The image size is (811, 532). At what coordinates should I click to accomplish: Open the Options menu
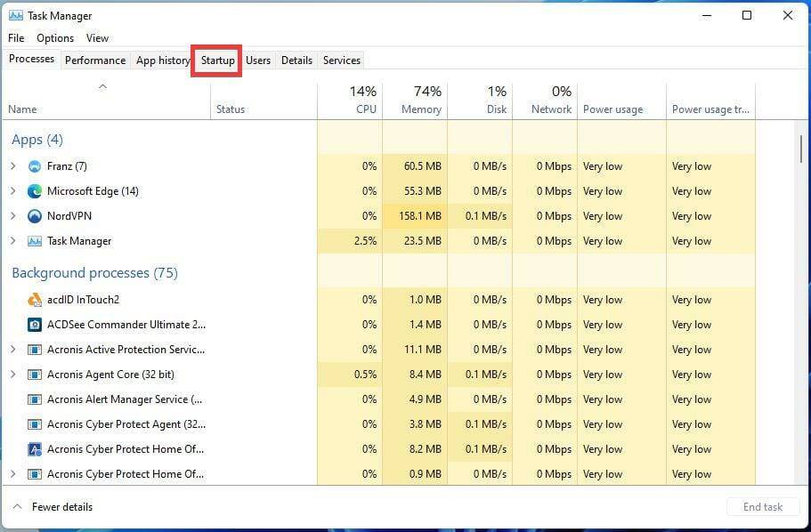tap(55, 38)
